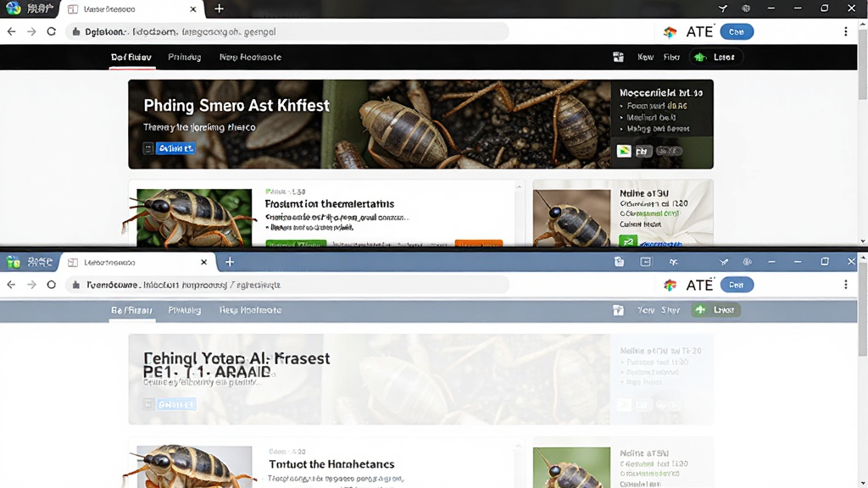This screenshot has height=488, width=868.
Task: Open the tab-search chevron in bottom window title bar
Action: pos(724,262)
